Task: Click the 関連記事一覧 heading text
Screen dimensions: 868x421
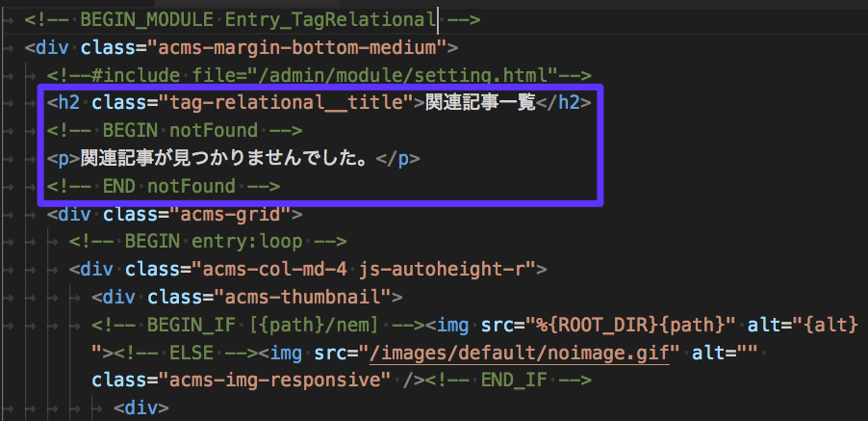Action: point(480,102)
